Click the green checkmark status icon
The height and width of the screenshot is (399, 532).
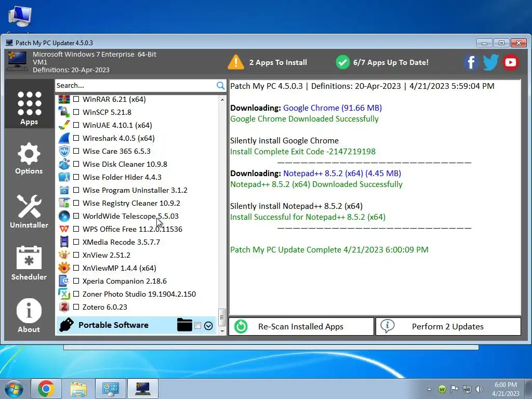pos(343,62)
